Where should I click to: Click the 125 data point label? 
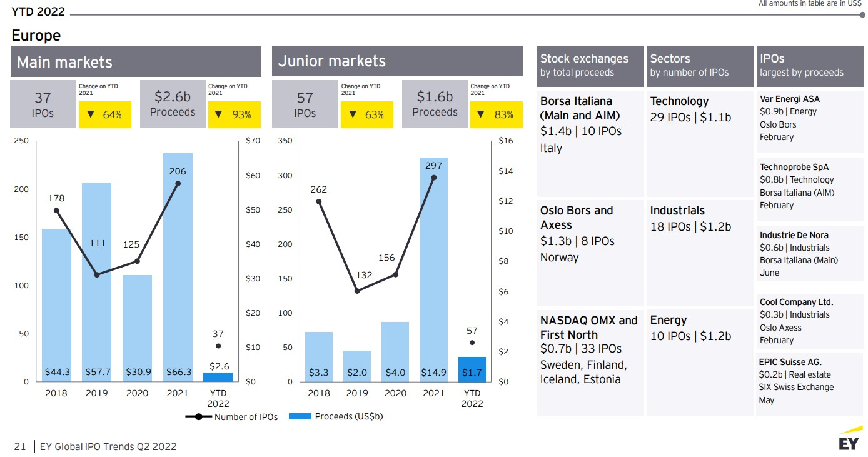pyautogui.click(x=131, y=244)
